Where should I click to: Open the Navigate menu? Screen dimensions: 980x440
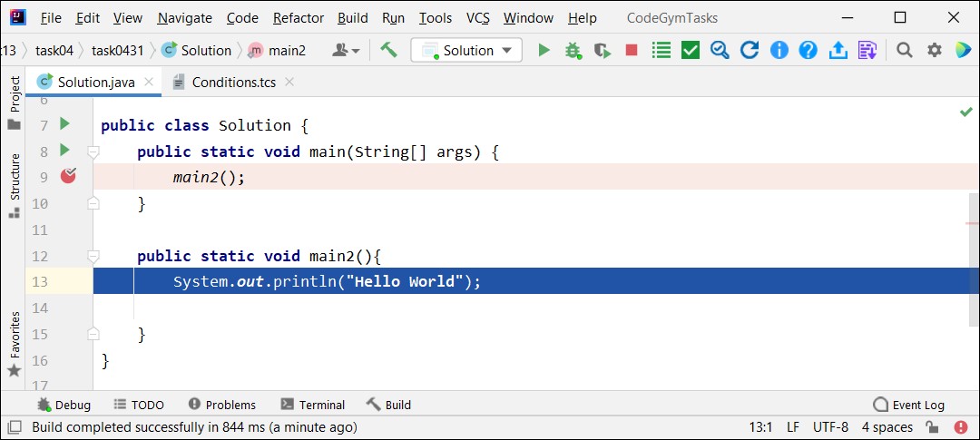pyautogui.click(x=184, y=18)
